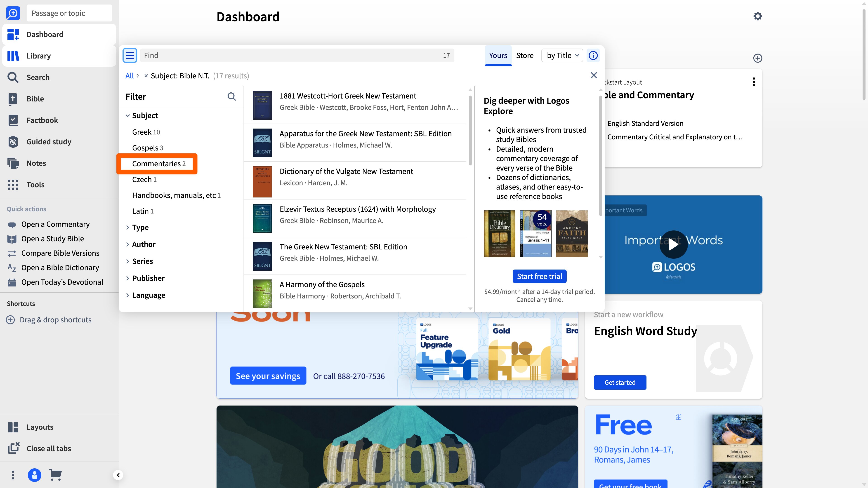Screen dimensions: 868x488
Task: Open the Tools grid icon
Action: [13, 185]
